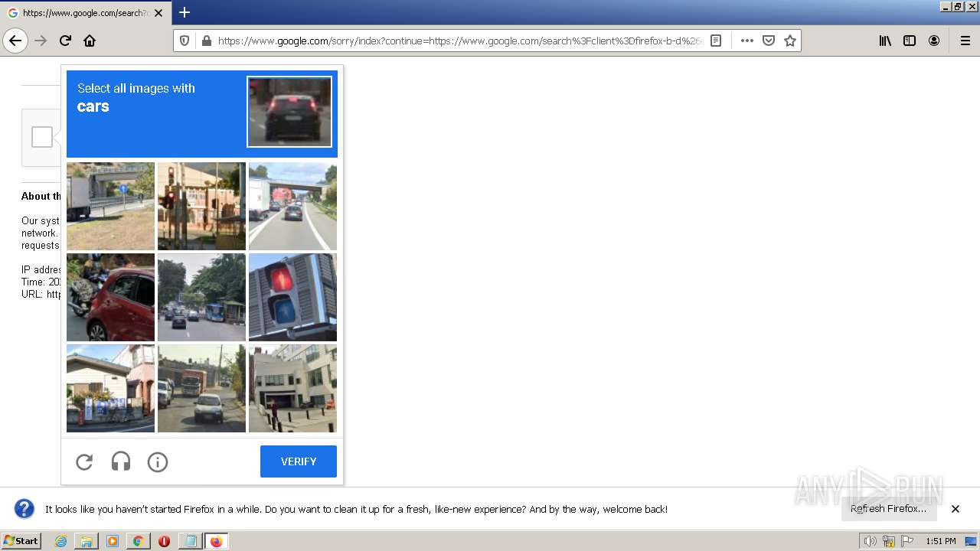Select tile with truck beside guardrail
Screen dimensions: 980x551
point(110,206)
